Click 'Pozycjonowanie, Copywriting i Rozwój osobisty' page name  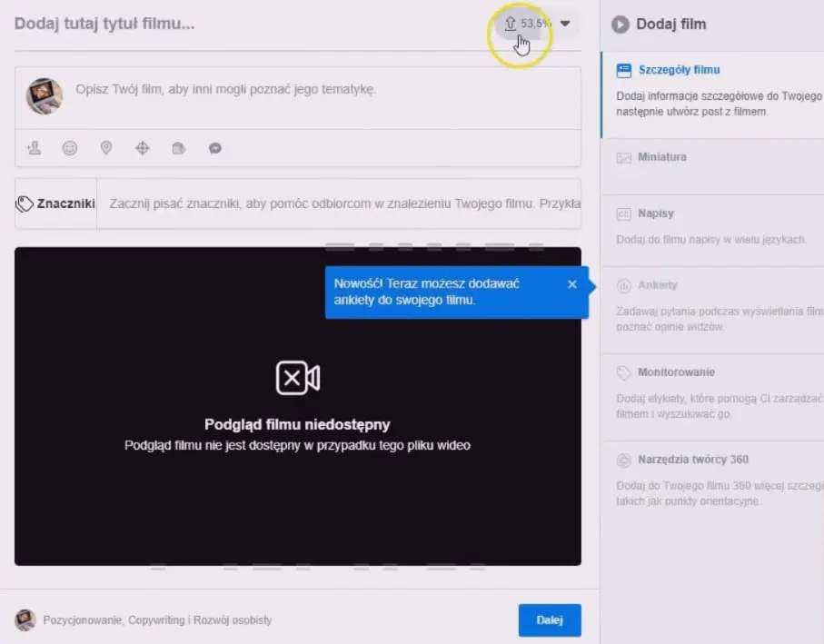157,620
